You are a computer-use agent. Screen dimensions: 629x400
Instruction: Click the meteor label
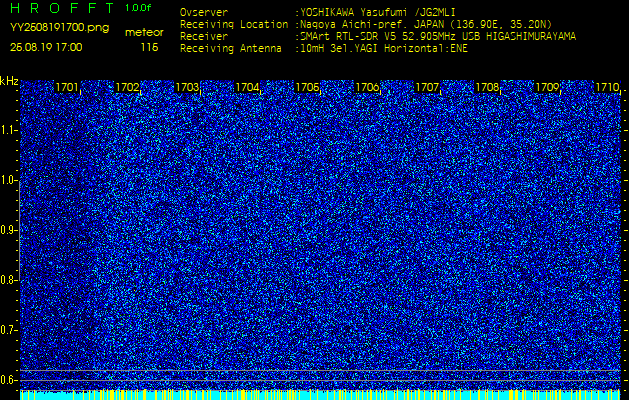point(144,33)
